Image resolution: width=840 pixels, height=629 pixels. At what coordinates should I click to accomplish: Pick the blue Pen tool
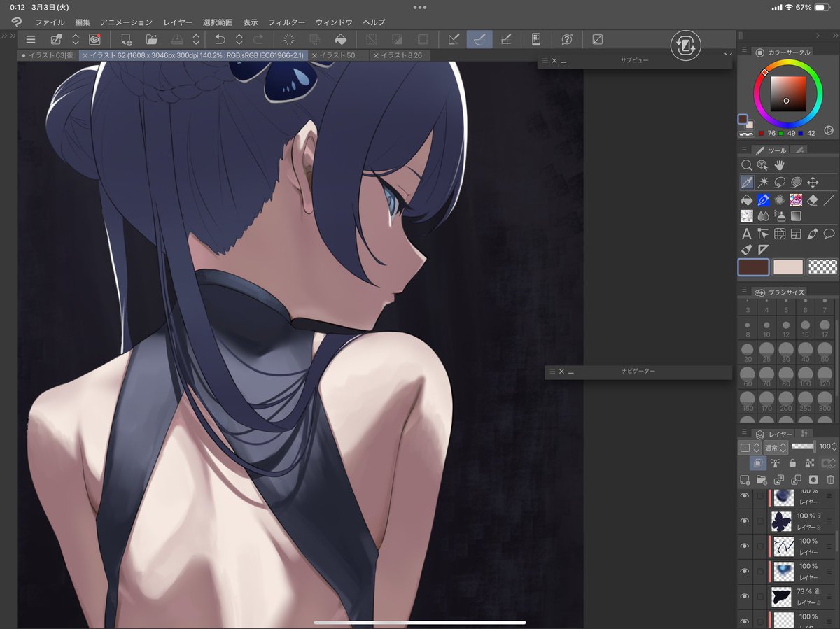click(763, 200)
